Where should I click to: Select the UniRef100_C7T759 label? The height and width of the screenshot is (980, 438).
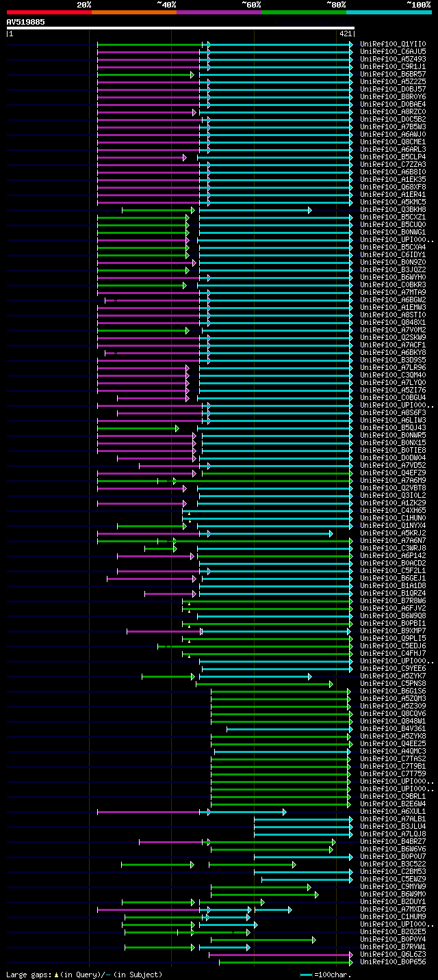pyautogui.click(x=393, y=773)
